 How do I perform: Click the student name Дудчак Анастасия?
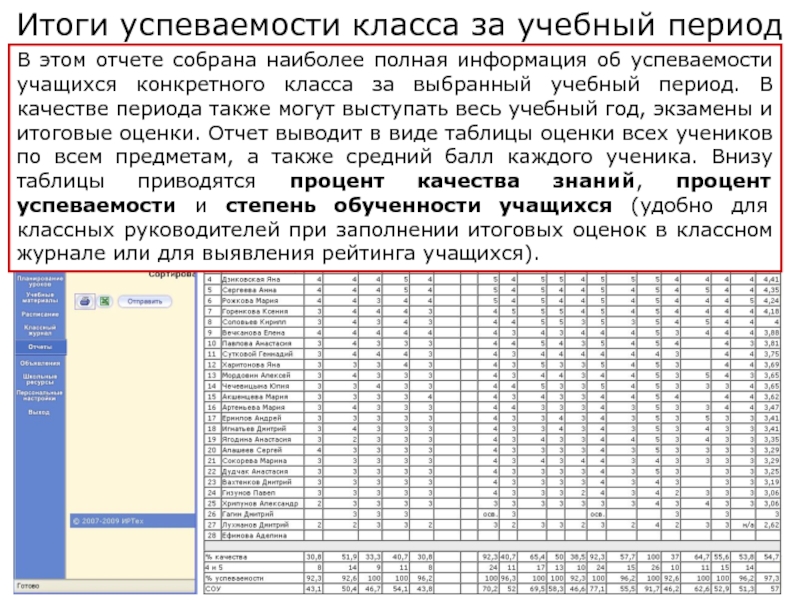pos(255,471)
